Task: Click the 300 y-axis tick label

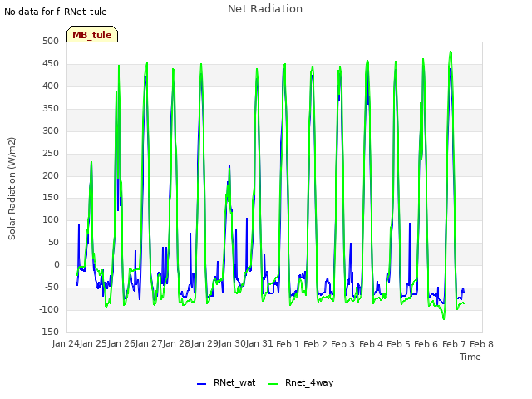Action: (x=51, y=131)
